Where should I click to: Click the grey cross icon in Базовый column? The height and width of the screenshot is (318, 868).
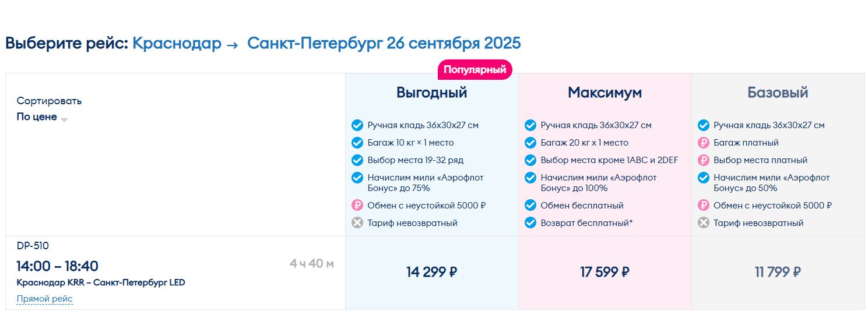[x=704, y=223]
